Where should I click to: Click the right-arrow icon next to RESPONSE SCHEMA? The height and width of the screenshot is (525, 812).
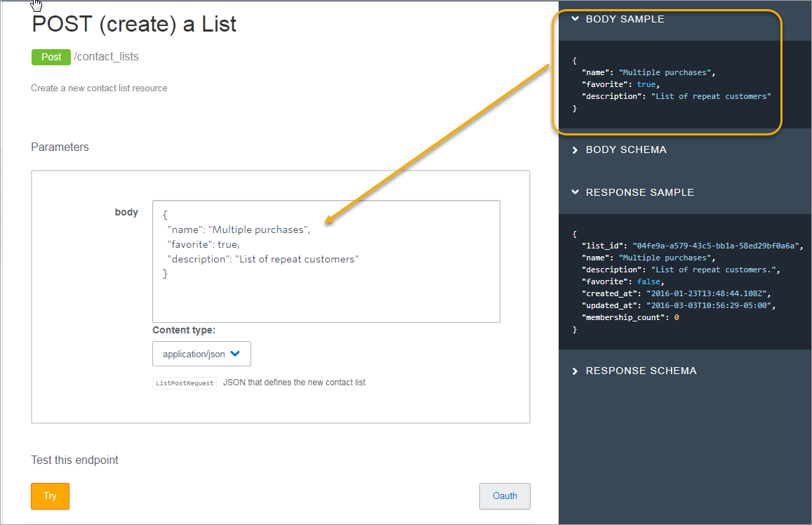pos(575,371)
